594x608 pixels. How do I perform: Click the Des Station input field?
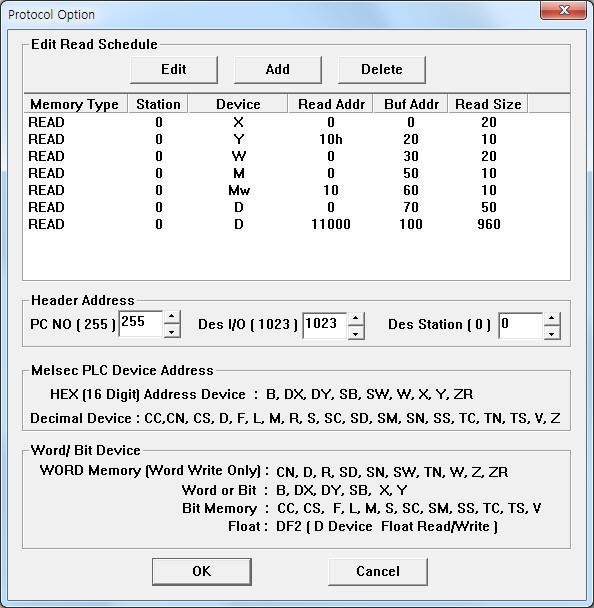[x=521, y=325]
